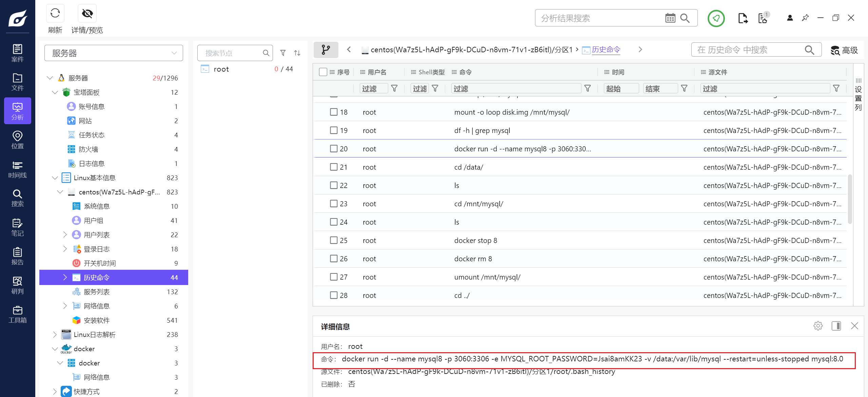Screen dimensions: 868x397
Task: Collapse the 宝塔面板 tree node
Action: click(55, 92)
